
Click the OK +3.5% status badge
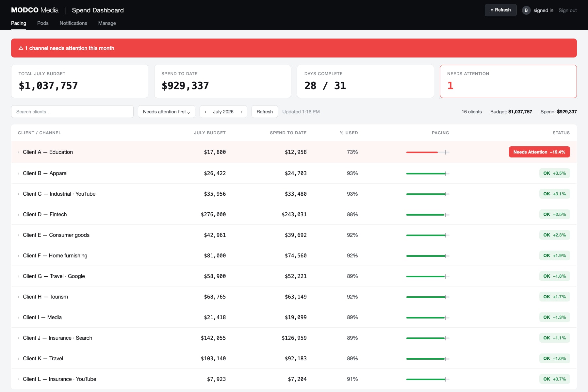tap(554, 173)
